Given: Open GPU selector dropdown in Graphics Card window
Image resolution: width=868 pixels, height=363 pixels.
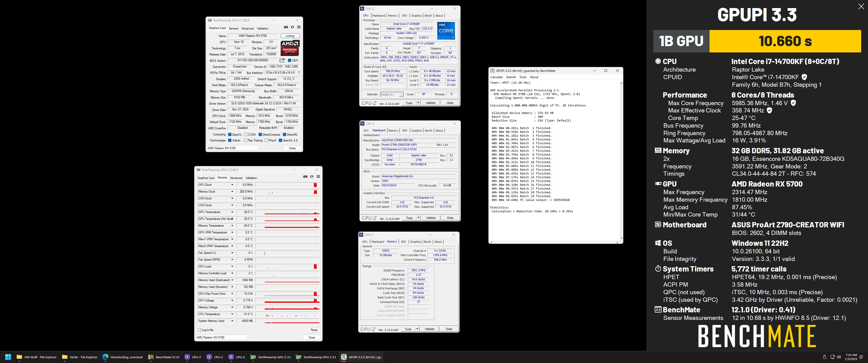Looking at the screenshot, I should click(x=234, y=148).
